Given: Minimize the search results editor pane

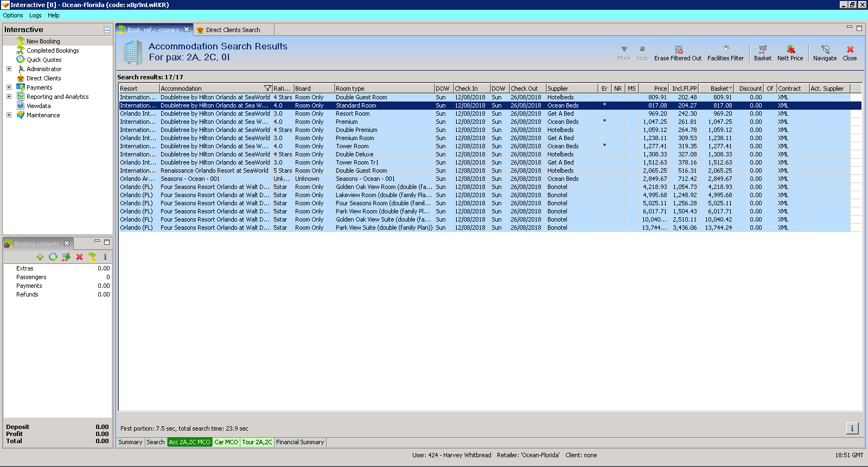Looking at the screenshot, I should click(850, 27).
